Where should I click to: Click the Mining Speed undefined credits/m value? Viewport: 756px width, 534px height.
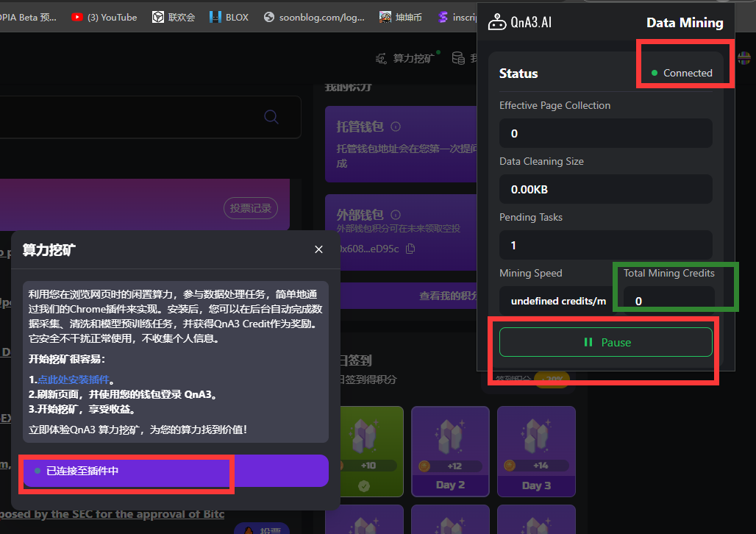pyautogui.click(x=558, y=301)
